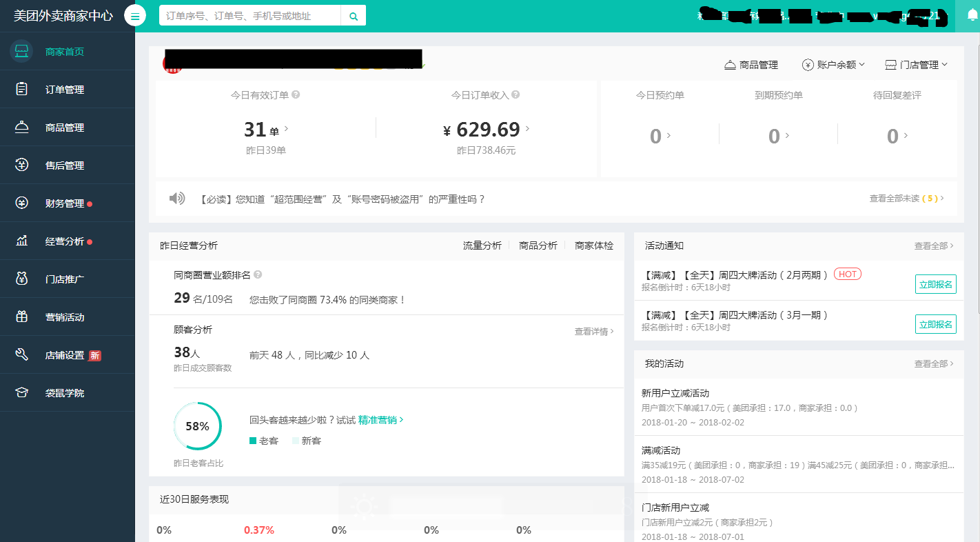The width and height of the screenshot is (980, 542).
Task: Click the 营销活动 gift icon
Action: pos(21,317)
